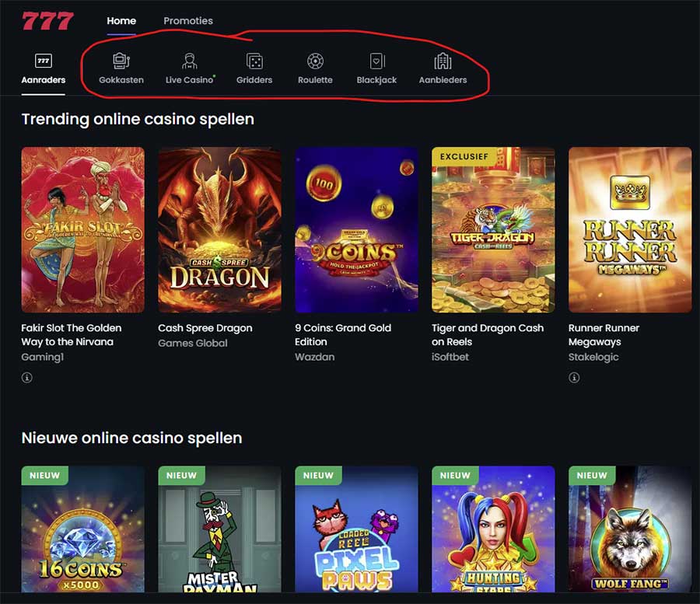700x604 pixels.
Task: Open the Gokkasten slot machine icon
Action: (121, 61)
